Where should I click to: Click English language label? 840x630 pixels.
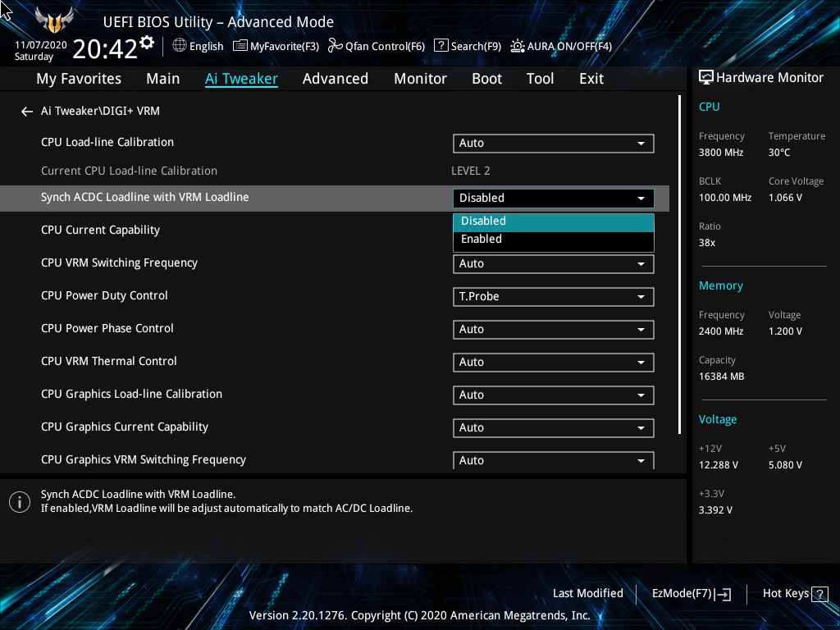[x=206, y=47]
